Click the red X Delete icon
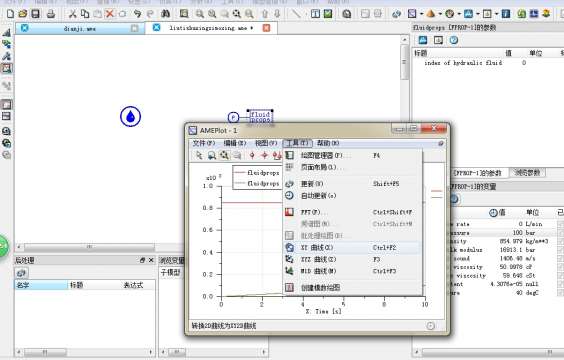Viewport: 564px width, 360px height. (x=110, y=14)
